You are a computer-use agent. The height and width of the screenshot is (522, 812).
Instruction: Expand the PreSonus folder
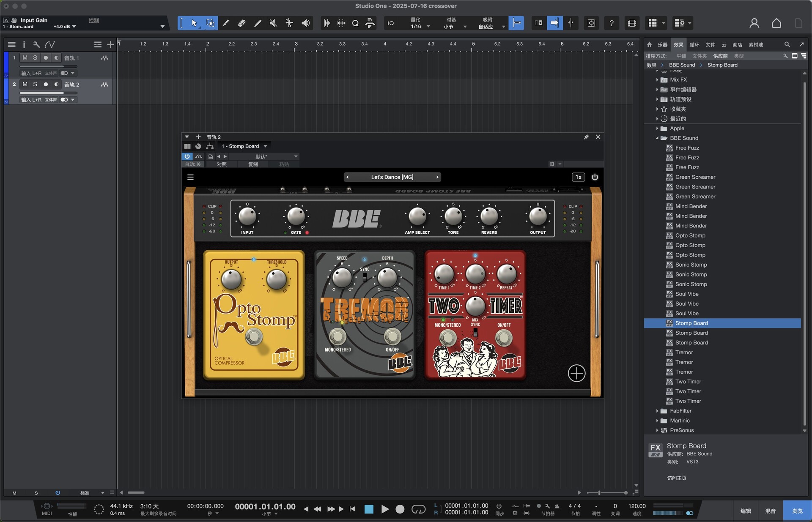[x=657, y=430]
